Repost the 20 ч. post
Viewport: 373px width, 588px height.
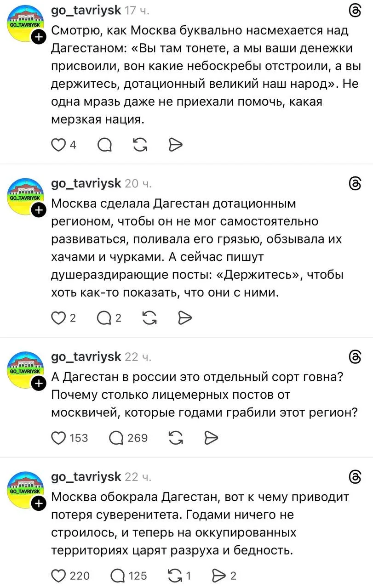point(148,317)
